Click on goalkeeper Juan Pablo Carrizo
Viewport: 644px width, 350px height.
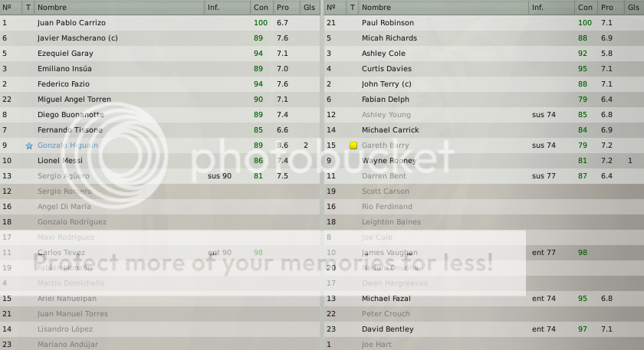[71, 23]
